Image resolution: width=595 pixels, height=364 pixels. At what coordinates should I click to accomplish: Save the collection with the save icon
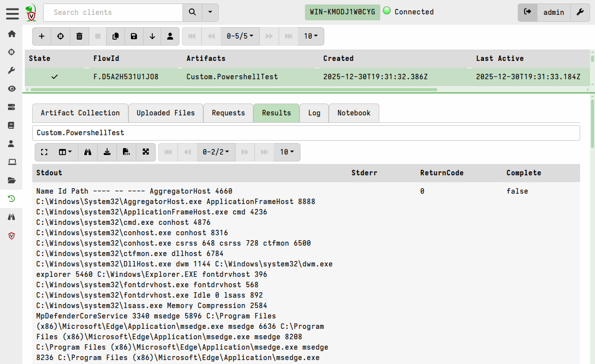pyautogui.click(x=133, y=36)
